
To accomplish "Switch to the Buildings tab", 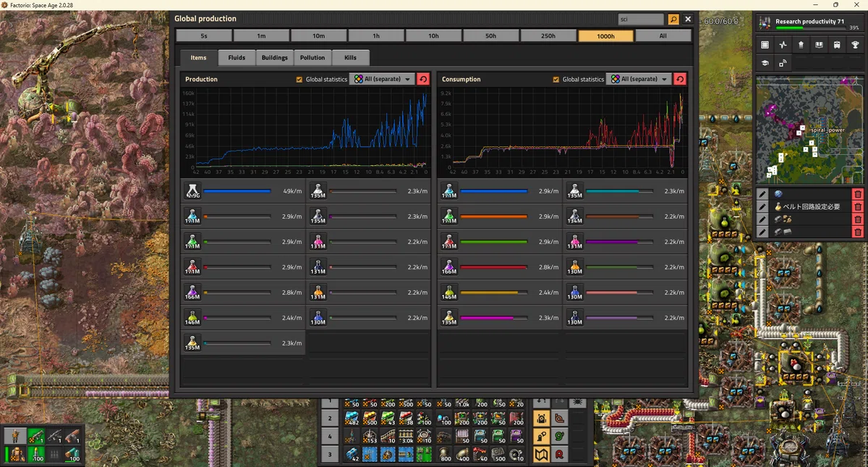I will [x=275, y=58].
